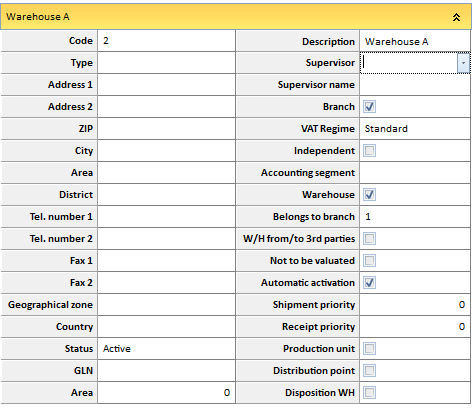Focus the Address 1 input field

[x=166, y=85]
